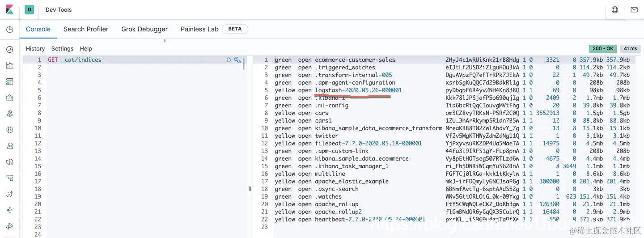Select the 126380 document count value
Screen dimensions: 644x238
(549, 204)
